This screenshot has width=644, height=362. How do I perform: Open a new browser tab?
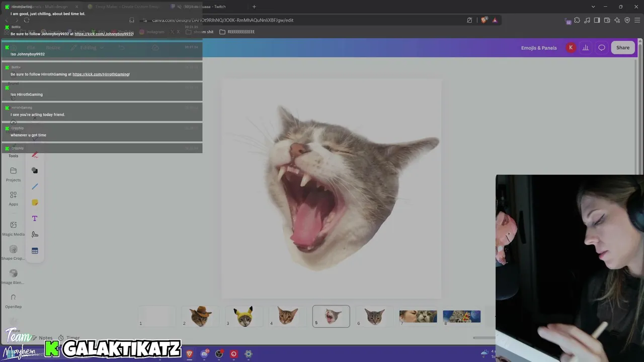pyautogui.click(x=254, y=7)
